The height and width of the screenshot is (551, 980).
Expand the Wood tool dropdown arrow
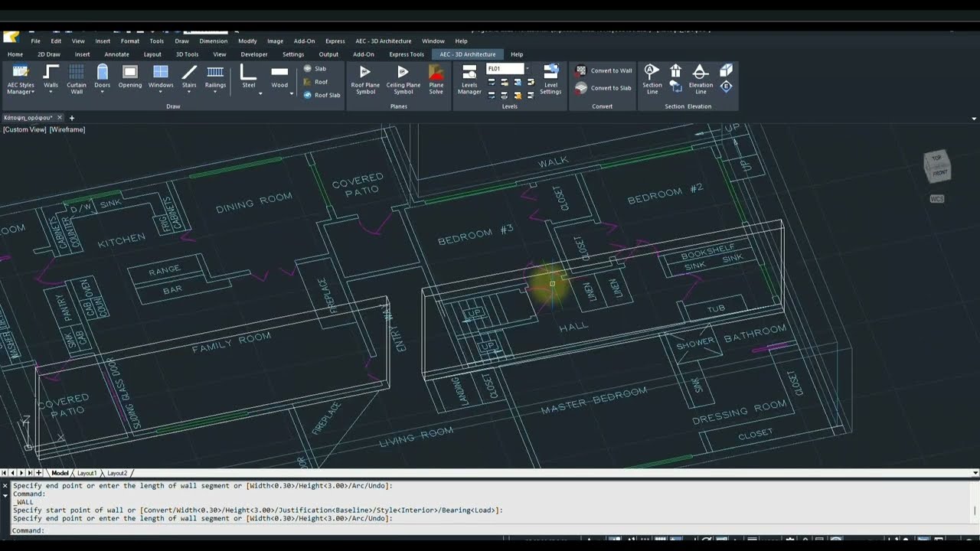point(291,93)
